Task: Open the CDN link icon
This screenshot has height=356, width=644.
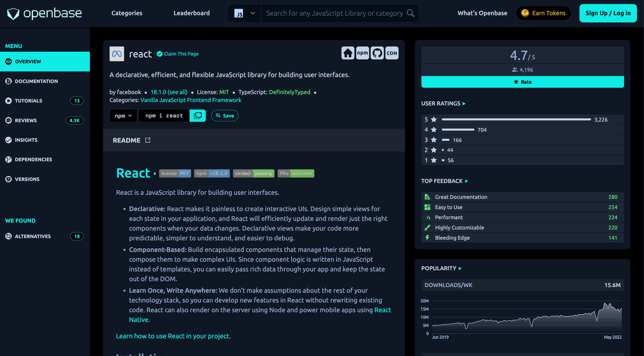Action: tap(392, 53)
